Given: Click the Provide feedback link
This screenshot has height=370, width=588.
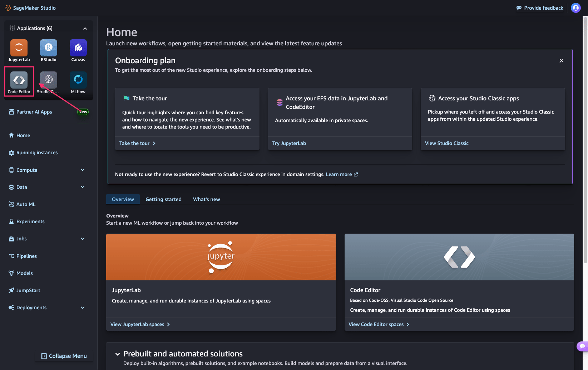Looking at the screenshot, I should (540, 8).
